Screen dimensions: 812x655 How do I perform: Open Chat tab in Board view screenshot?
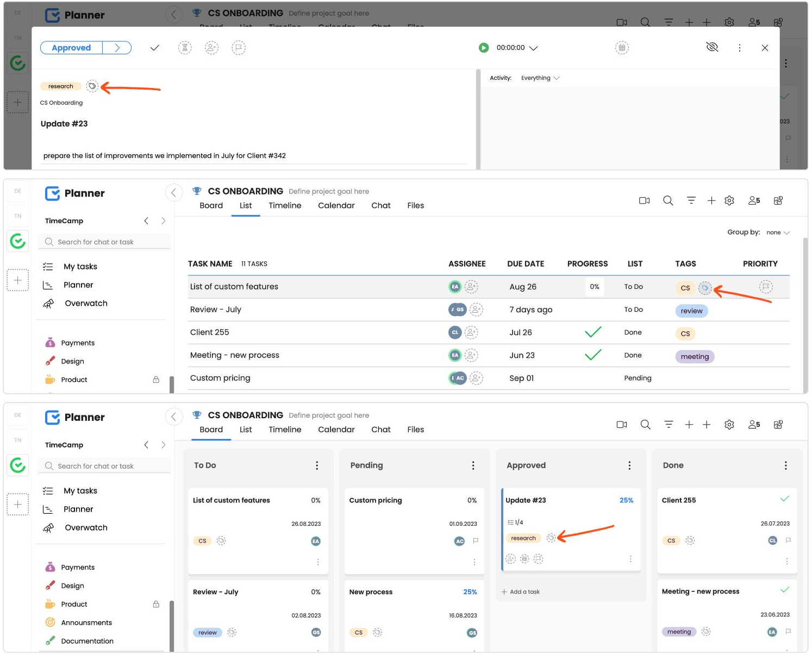(x=381, y=430)
